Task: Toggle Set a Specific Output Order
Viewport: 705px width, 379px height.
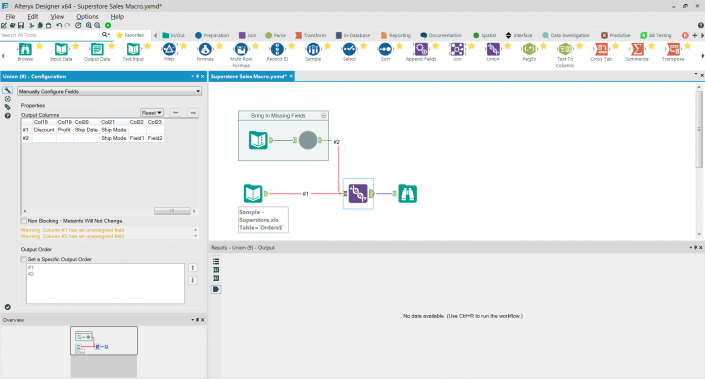Action: click(x=23, y=259)
